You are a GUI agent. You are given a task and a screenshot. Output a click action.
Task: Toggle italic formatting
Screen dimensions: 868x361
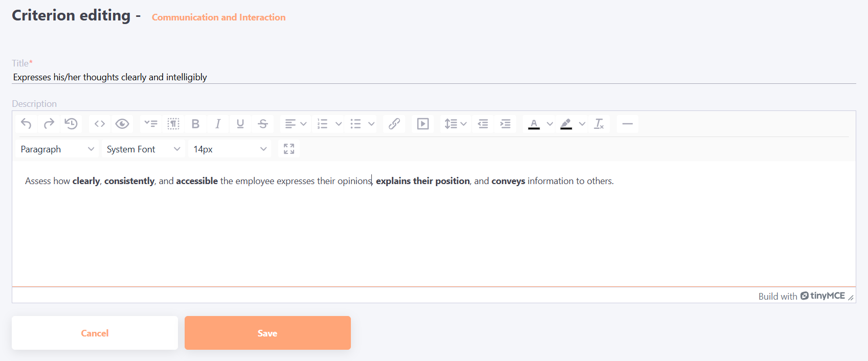click(218, 124)
